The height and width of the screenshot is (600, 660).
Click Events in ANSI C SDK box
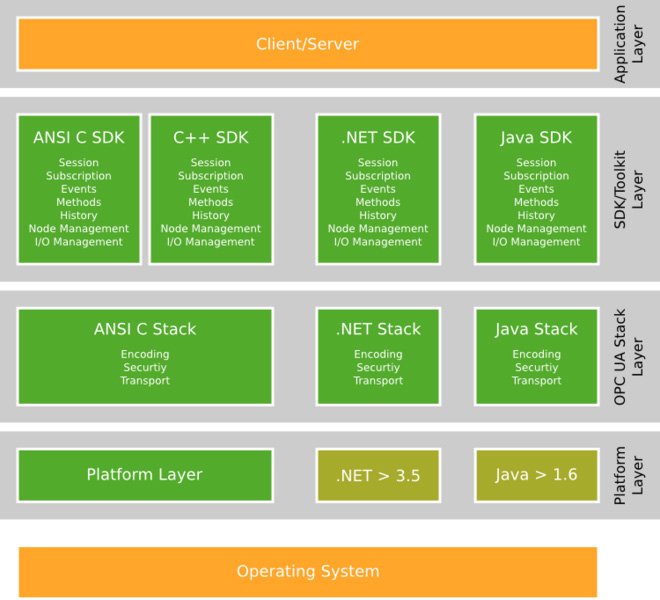79,189
